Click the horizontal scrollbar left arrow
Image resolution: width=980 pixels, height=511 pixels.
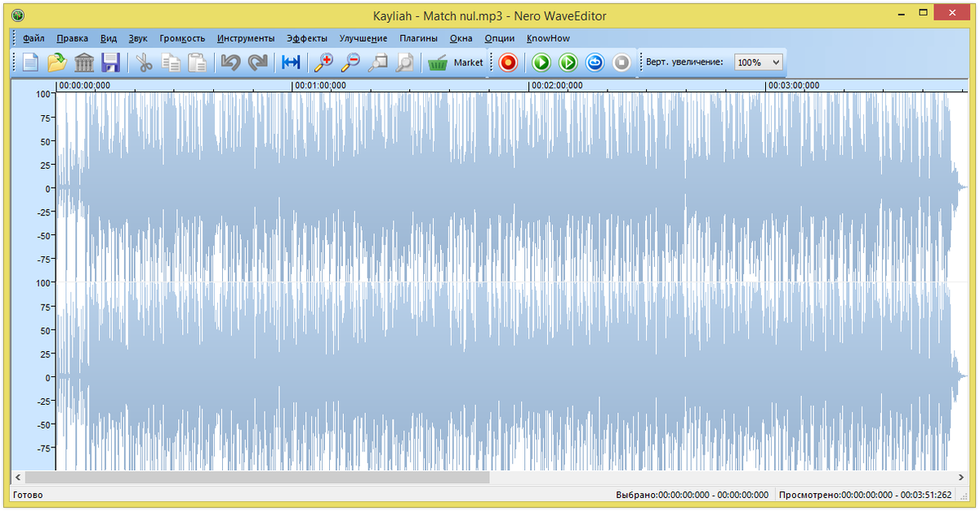[x=17, y=477]
